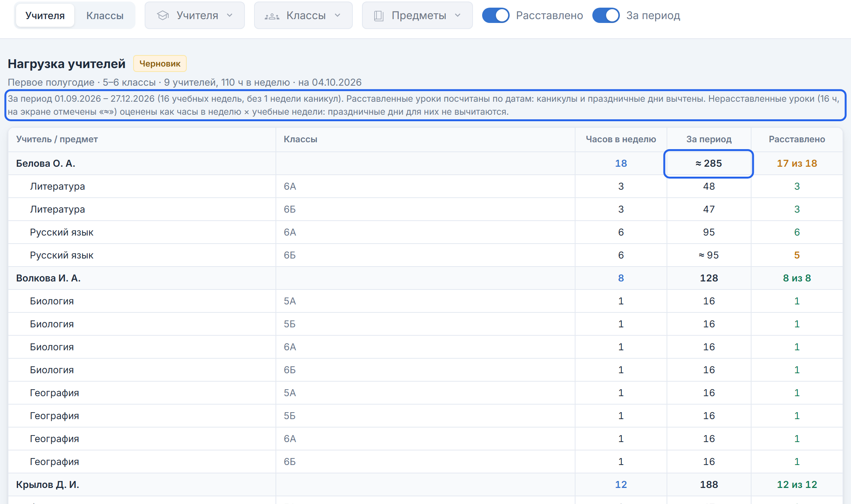
Task: Click the hours per week 18 link for Белова
Action: [621, 163]
